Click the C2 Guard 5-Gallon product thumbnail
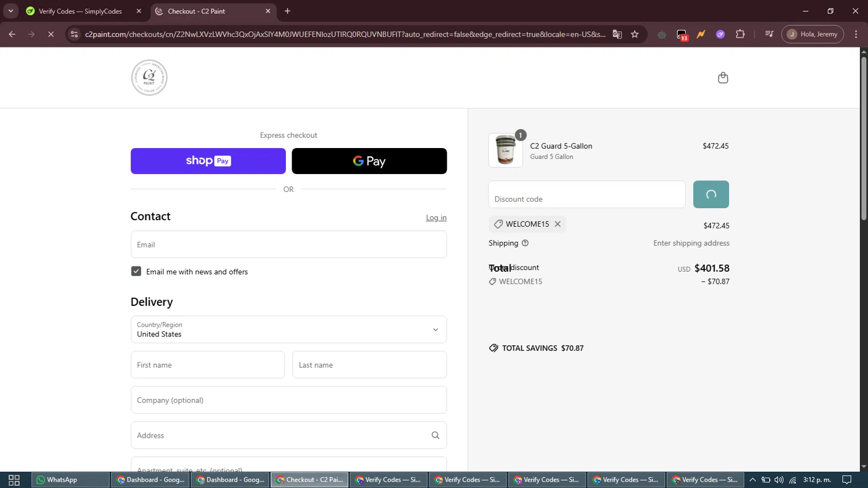868x488 pixels. (506, 150)
